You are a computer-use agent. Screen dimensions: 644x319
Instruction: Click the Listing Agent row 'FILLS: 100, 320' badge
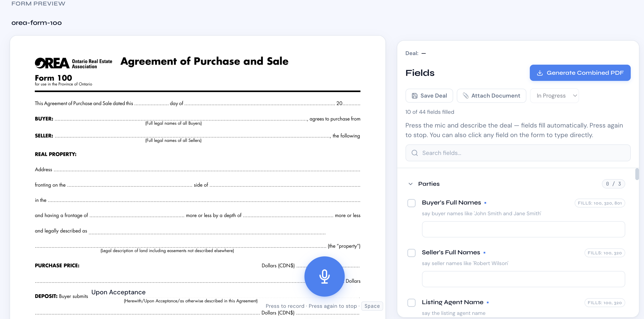pos(604,303)
